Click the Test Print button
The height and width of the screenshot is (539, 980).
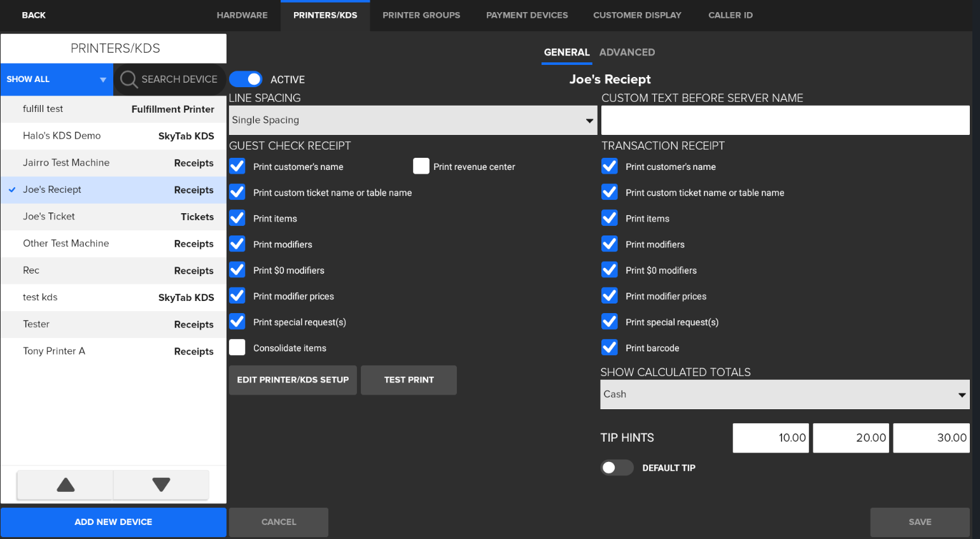tap(409, 380)
